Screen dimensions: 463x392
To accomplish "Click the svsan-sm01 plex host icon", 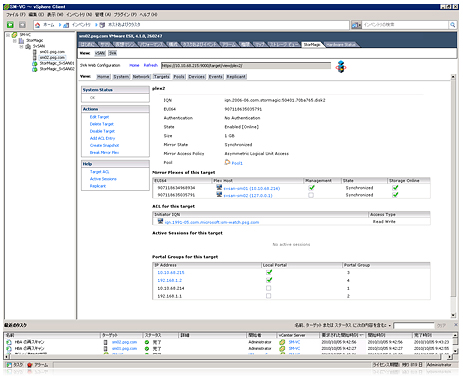I will (219, 188).
